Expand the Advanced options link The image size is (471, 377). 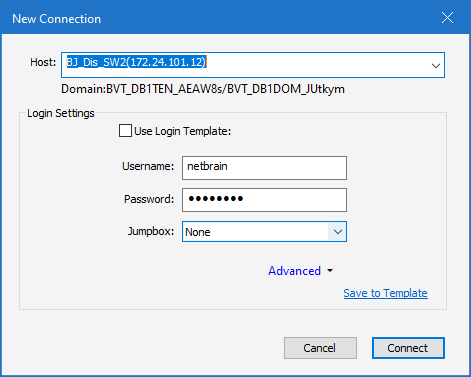(294, 271)
